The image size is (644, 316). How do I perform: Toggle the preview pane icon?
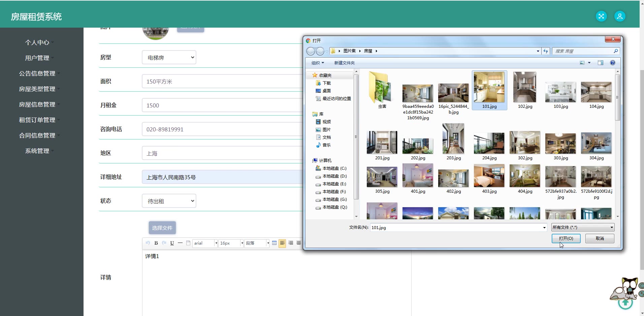click(600, 63)
